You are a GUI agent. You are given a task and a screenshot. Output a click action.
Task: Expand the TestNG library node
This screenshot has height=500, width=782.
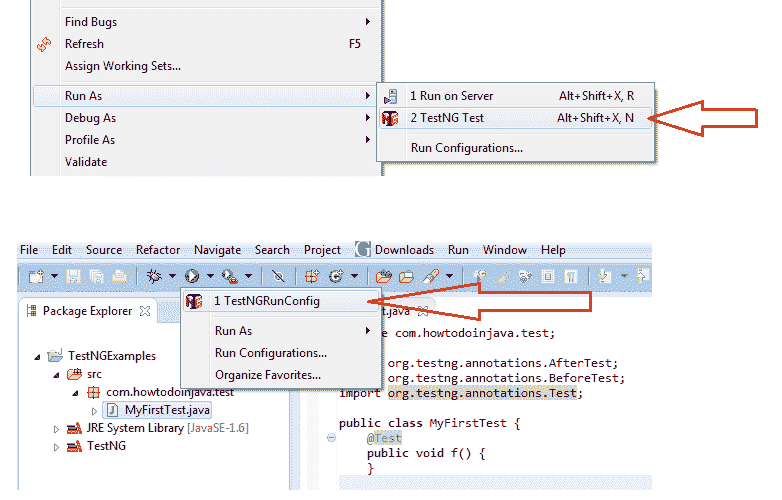tap(56, 447)
